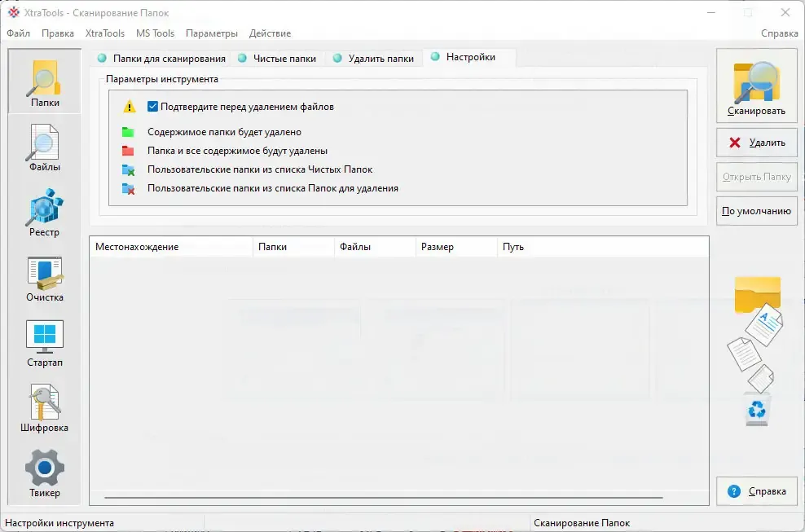Click blue folder icon for Папок для удаления

coord(129,188)
